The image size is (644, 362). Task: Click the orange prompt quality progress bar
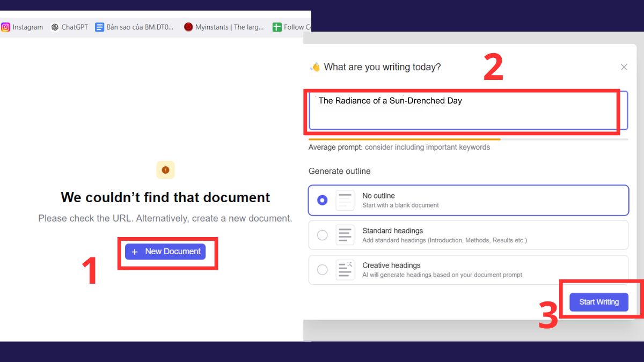pyautogui.click(x=404, y=139)
